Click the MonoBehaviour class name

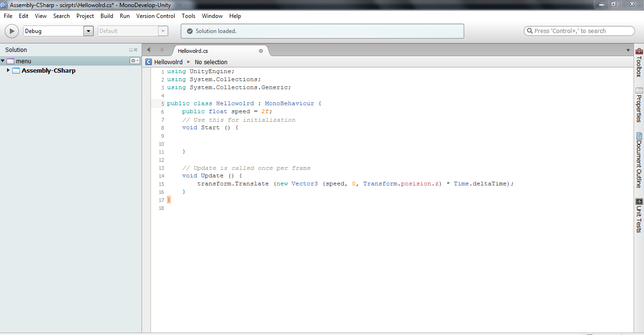tap(289, 103)
